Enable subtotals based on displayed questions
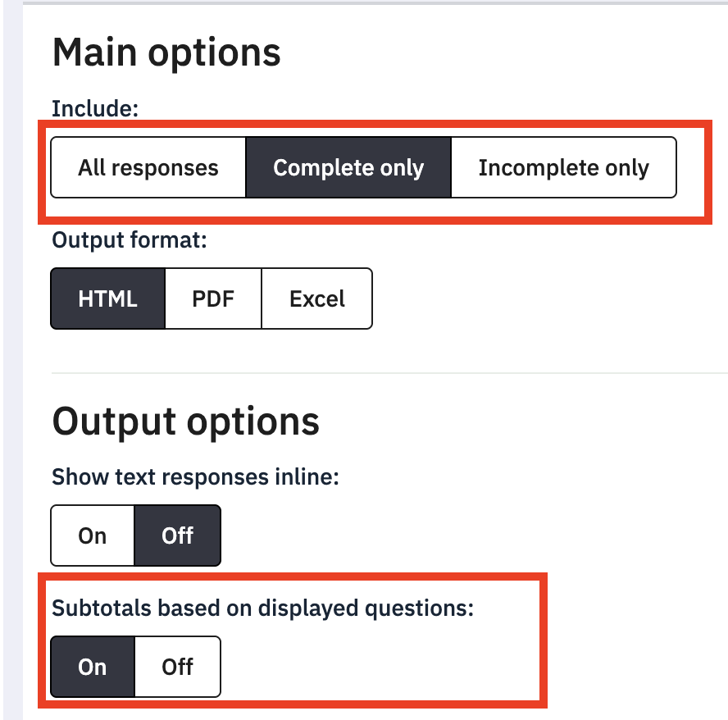Viewport: 728px width, 720px height. (93, 667)
